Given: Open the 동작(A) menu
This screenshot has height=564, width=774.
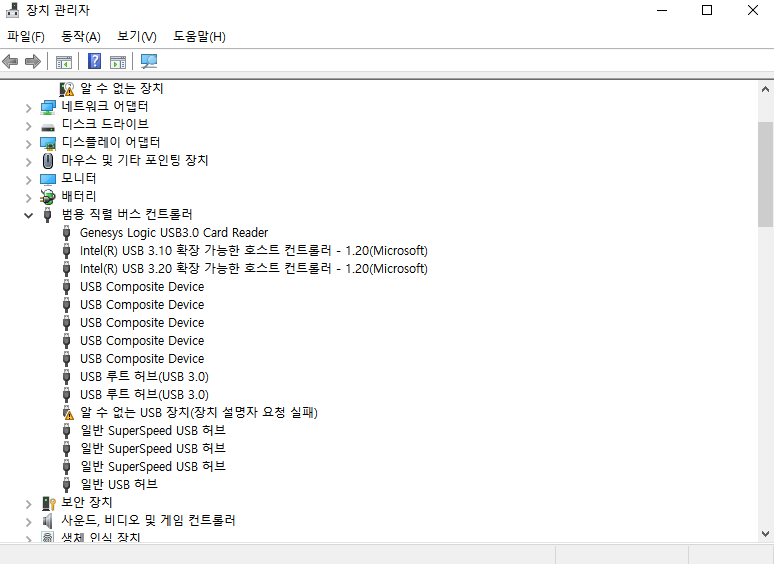Looking at the screenshot, I should [80, 37].
